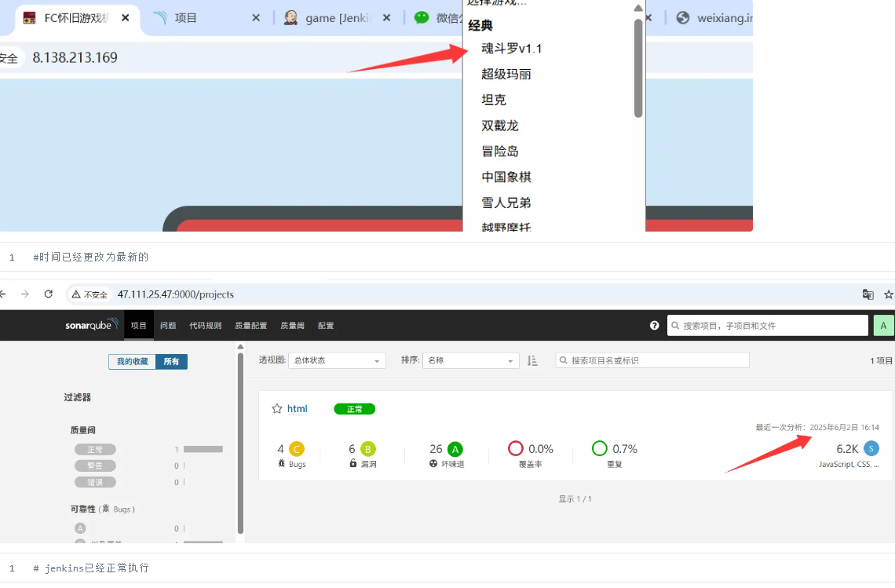This screenshot has height=588, width=895.
Task: Click the 6.2K lines of code value
Action: (x=848, y=449)
